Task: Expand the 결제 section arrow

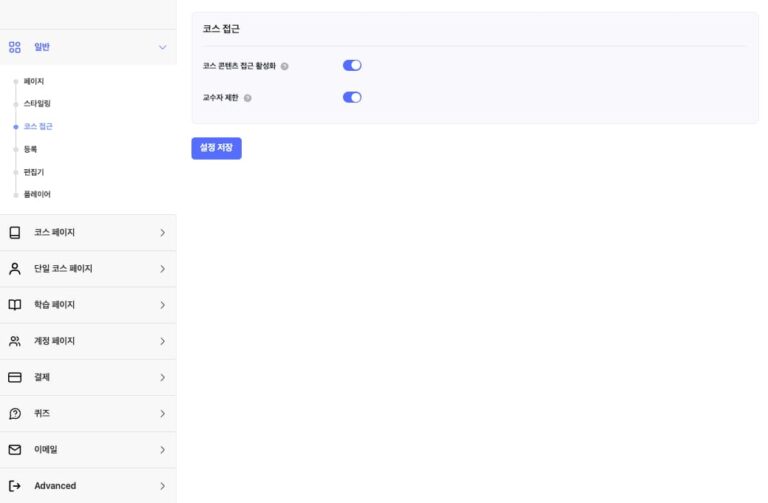Action: pyautogui.click(x=162, y=378)
